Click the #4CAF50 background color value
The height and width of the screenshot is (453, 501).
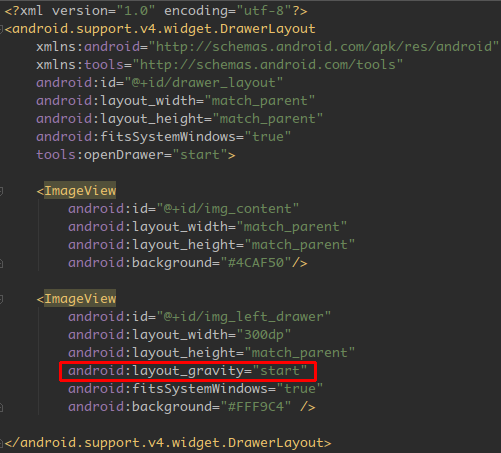pos(255,263)
